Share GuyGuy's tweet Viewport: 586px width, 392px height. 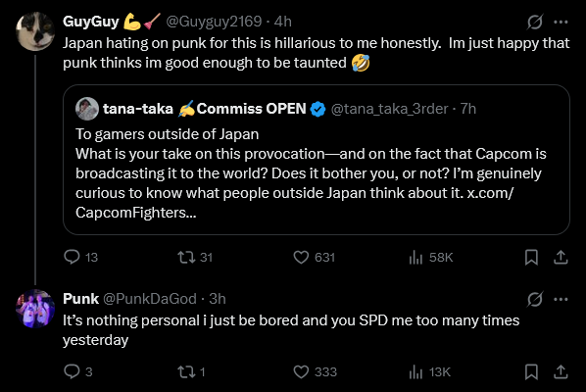coord(561,257)
